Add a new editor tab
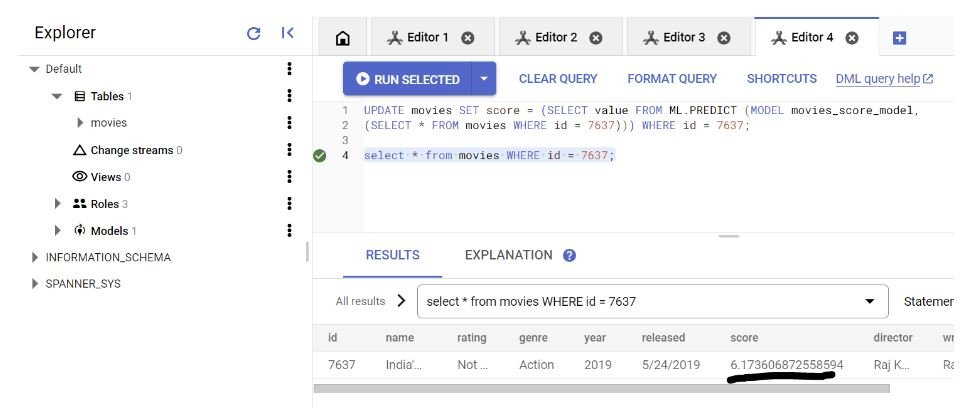This screenshot has height=418, width=976. tap(899, 38)
